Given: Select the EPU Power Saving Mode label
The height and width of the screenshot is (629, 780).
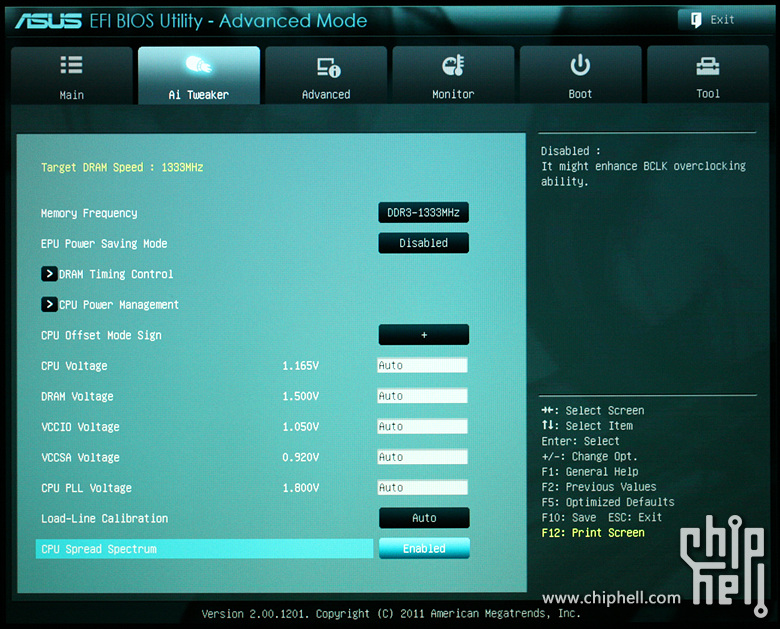Looking at the screenshot, I should click(104, 243).
